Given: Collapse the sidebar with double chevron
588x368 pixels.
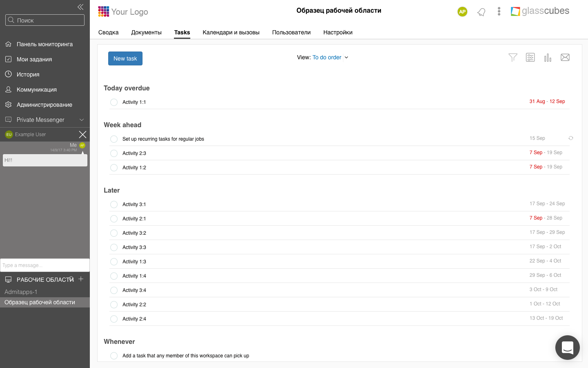Looking at the screenshot, I should [x=80, y=7].
